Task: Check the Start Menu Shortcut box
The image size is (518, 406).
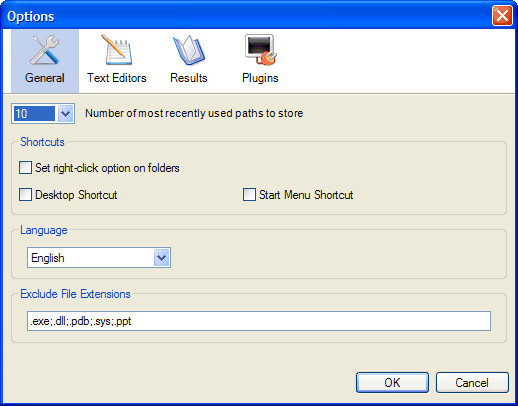Action: (x=249, y=194)
